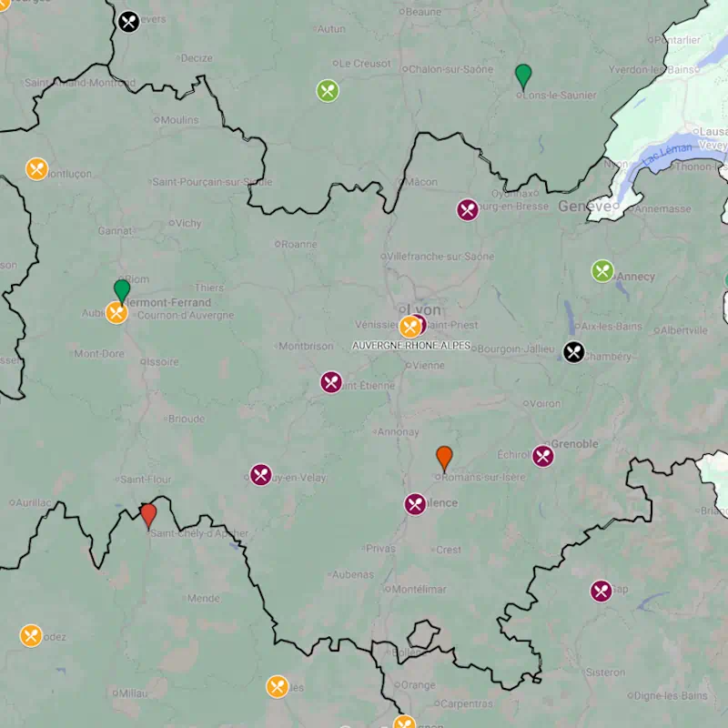Click the orange restaurant marker near Rodez
728x728 pixels.
click(31, 635)
